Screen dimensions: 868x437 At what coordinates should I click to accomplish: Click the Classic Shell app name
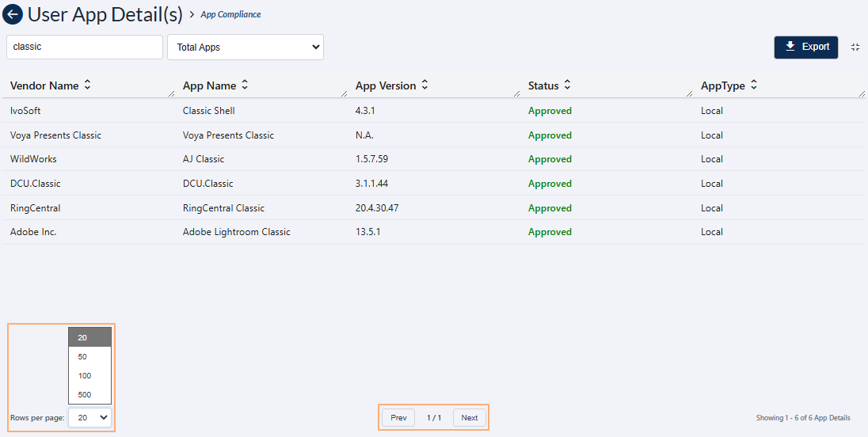[209, 111]
